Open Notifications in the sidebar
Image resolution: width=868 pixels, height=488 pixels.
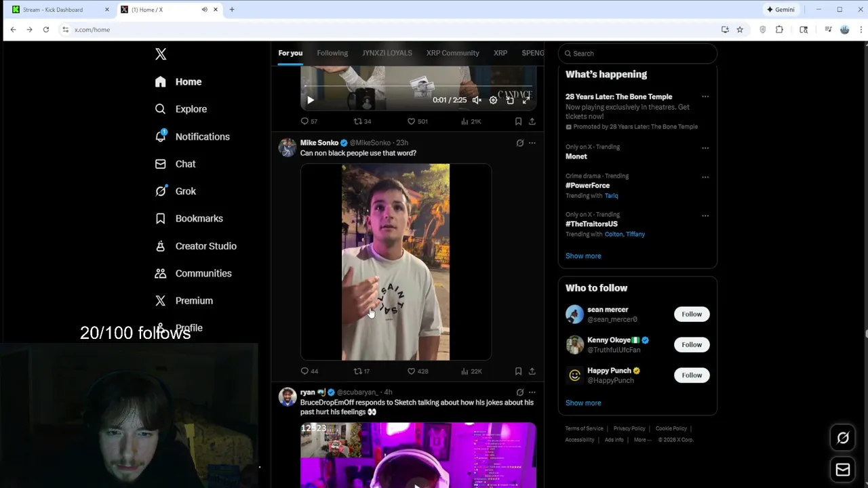pos(192,137)
